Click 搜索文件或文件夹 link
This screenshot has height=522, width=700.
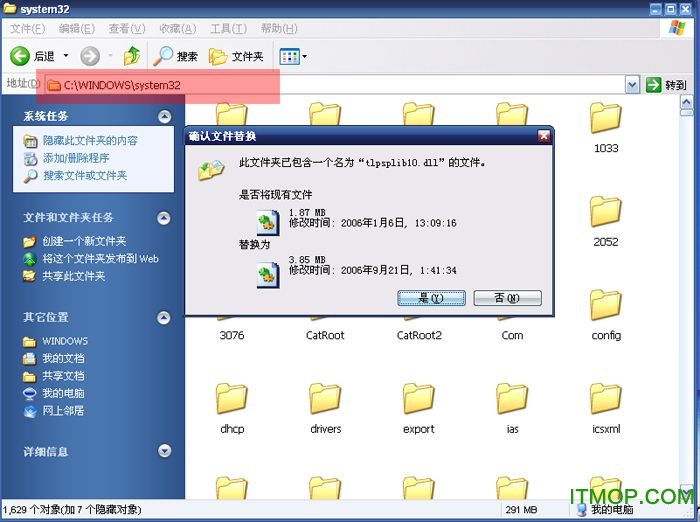[x=85, y=175]
